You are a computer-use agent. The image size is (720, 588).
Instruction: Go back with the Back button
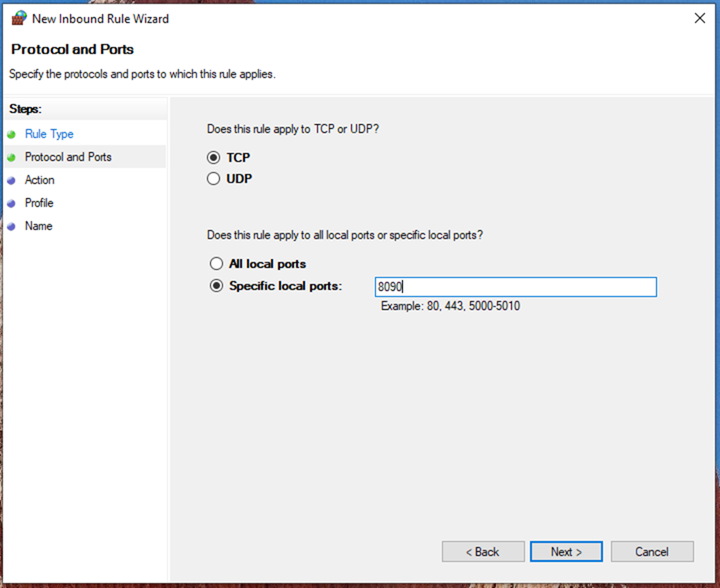pos(483,552)
